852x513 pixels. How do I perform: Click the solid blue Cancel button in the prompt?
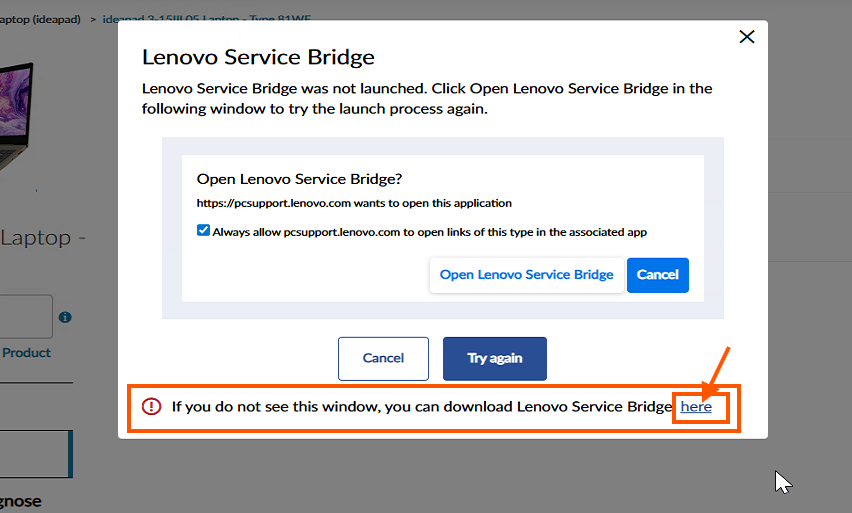(x=657, y=275)
